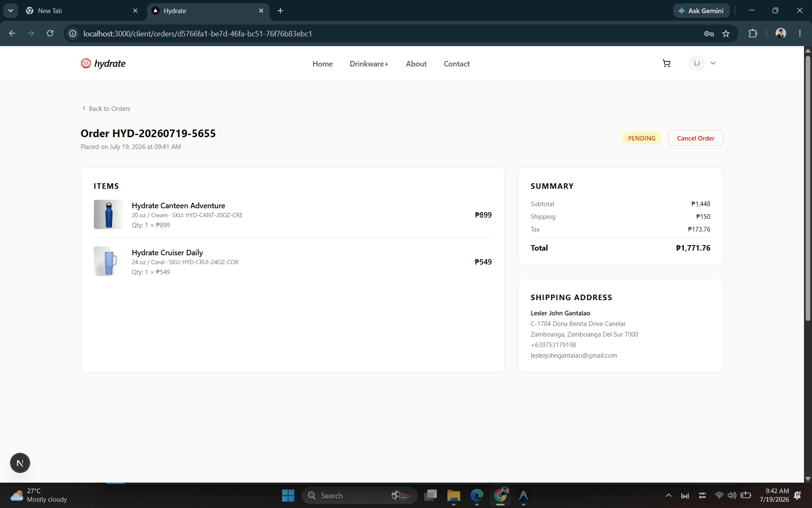The image size is (812, 508).
Task: Show hidden system tray icons
Action: (668, 495)
